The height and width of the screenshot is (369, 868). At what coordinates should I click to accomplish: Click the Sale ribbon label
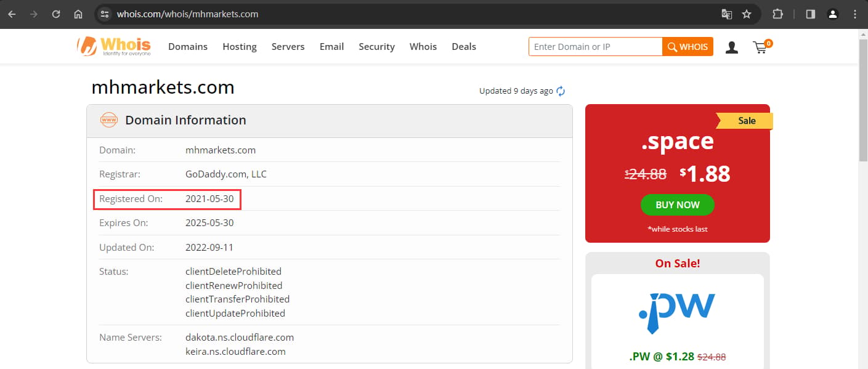(x=747, y=121)
